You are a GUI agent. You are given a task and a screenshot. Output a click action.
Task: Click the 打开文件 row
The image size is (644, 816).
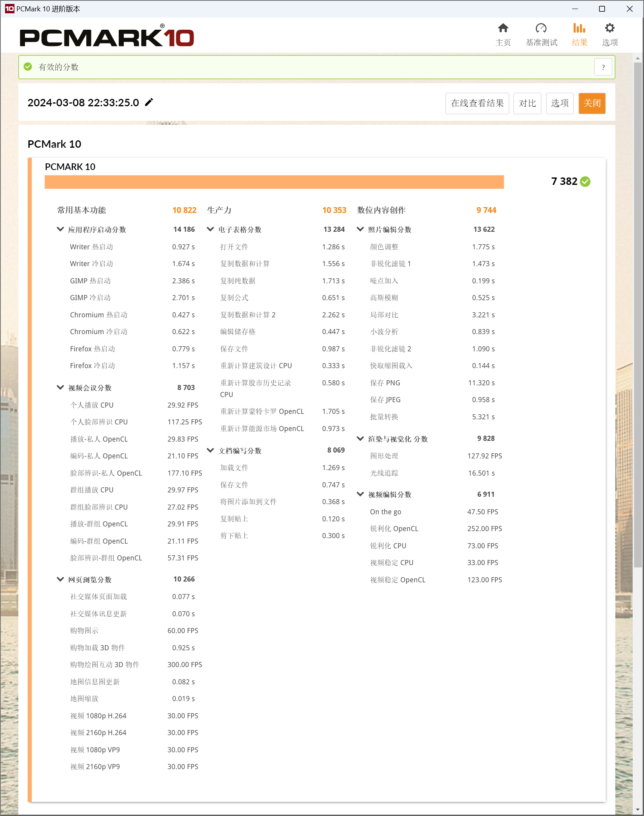pos(282,247)
